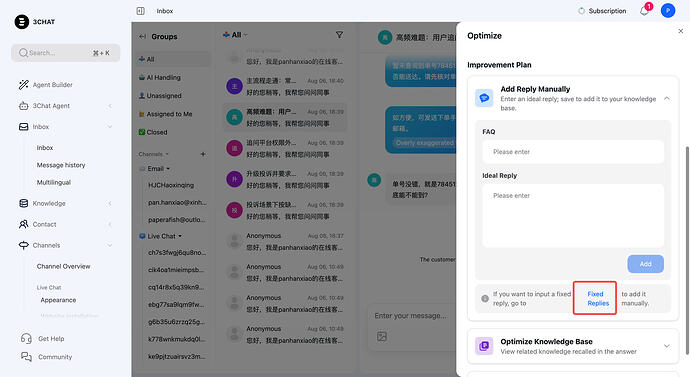
Task: Click the Add Reply Manually chat icon
Action: pos(484,98)
